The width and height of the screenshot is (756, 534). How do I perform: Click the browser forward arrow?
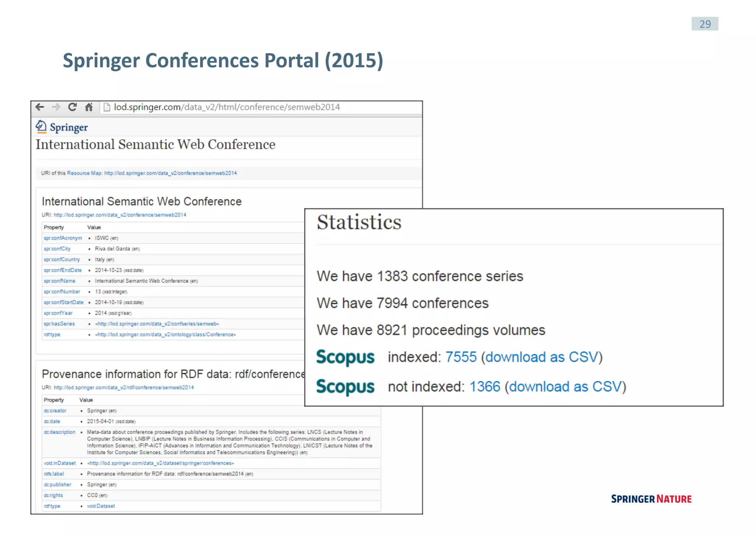point(56,107)
